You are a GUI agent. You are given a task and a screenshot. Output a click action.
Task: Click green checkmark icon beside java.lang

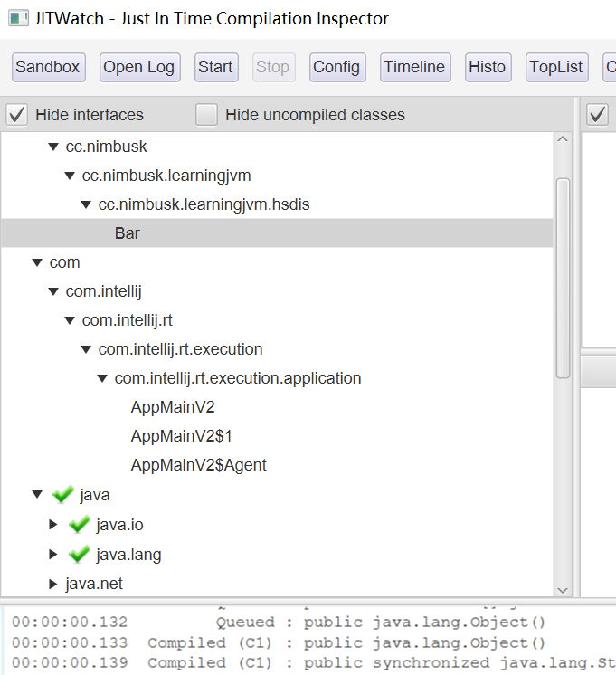80,554
